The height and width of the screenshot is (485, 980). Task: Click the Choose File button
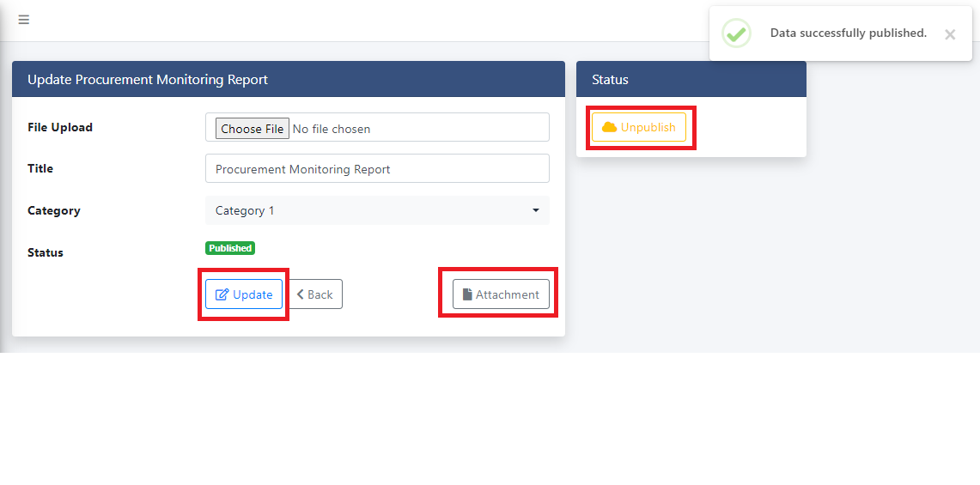pyautogui.click(x=253, y=129)
